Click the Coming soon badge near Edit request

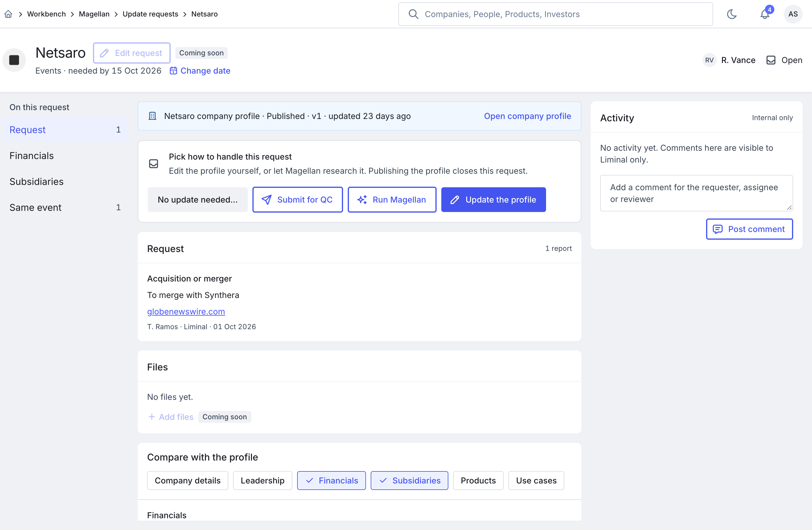(x=201, y=53)
